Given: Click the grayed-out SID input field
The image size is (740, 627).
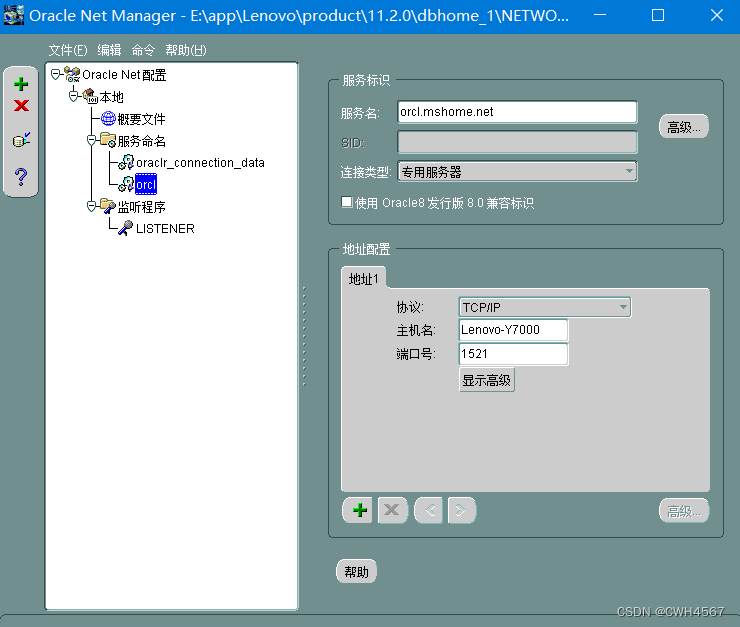Looking at the screenshot, I should click(517, 142).
